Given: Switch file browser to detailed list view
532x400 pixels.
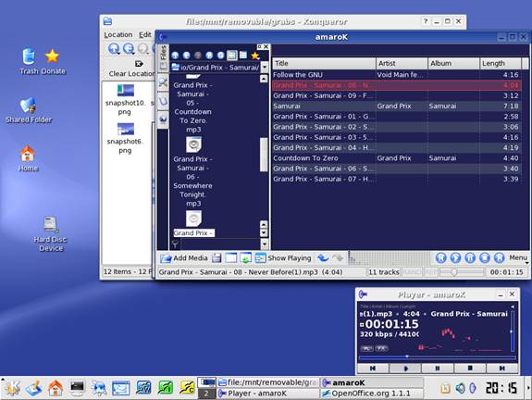Looking at the screenshot, I should [x=243, y=55].
